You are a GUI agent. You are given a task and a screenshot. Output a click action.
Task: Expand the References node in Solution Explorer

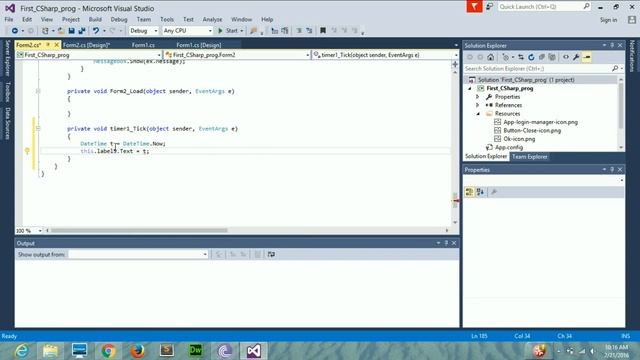click(478, 105)
